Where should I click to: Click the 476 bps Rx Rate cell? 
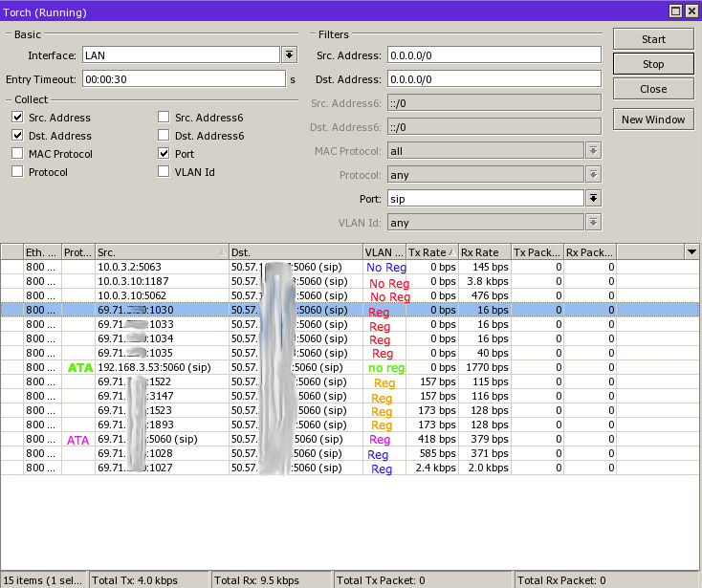pos(484,295)
